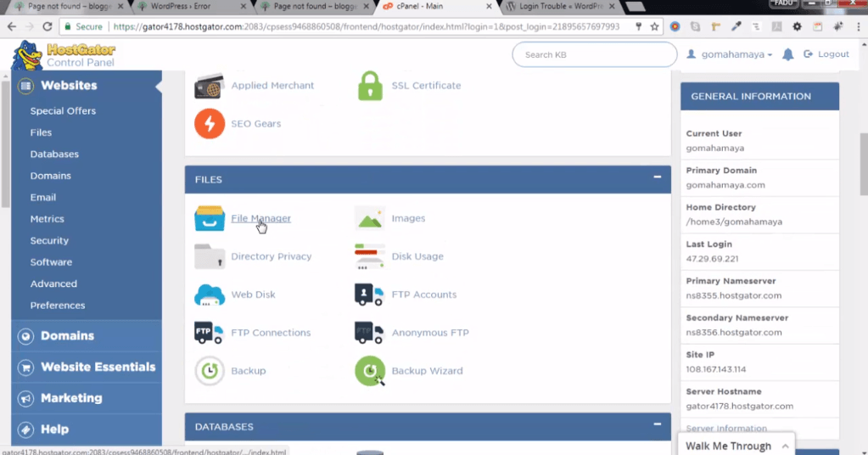Open the Backup Wizard icon
This screenshot has height=455, width=868.
tap(369, 371)
